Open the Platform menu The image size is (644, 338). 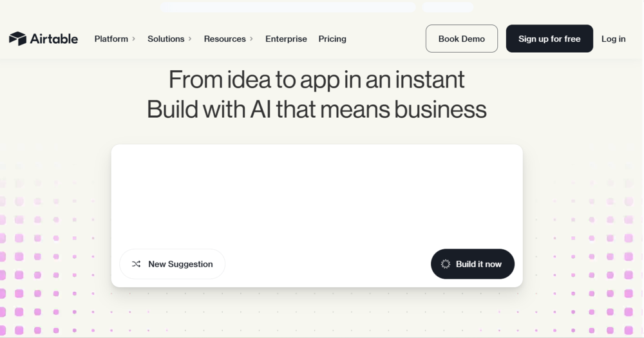pos(111,39)
